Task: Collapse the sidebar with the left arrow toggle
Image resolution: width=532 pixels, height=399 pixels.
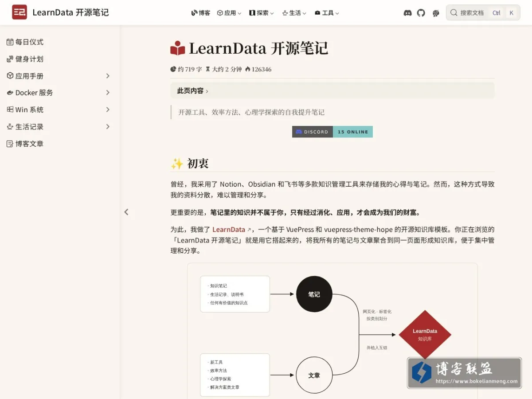Action: coord(126,212)
